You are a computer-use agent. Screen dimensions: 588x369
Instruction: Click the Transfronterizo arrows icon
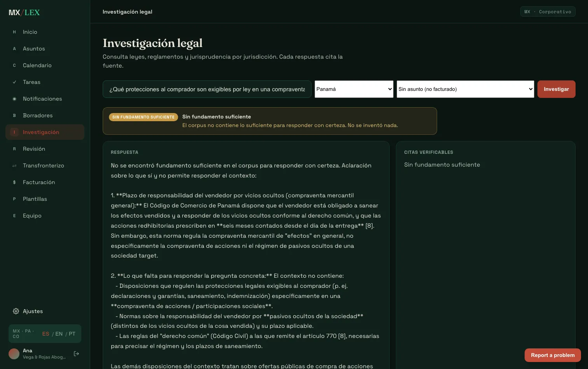point(14,165)
